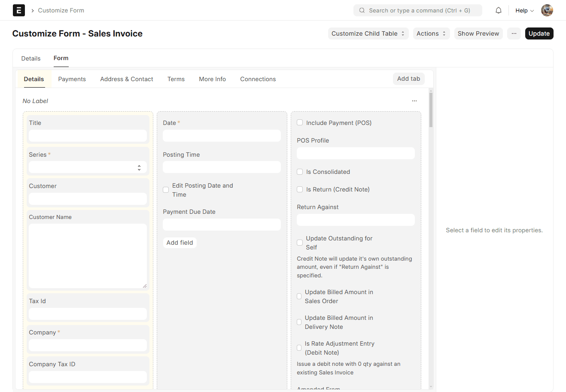Select the Company field input
This screenshot has width=566, height=392.
click(x=88, y=345)
